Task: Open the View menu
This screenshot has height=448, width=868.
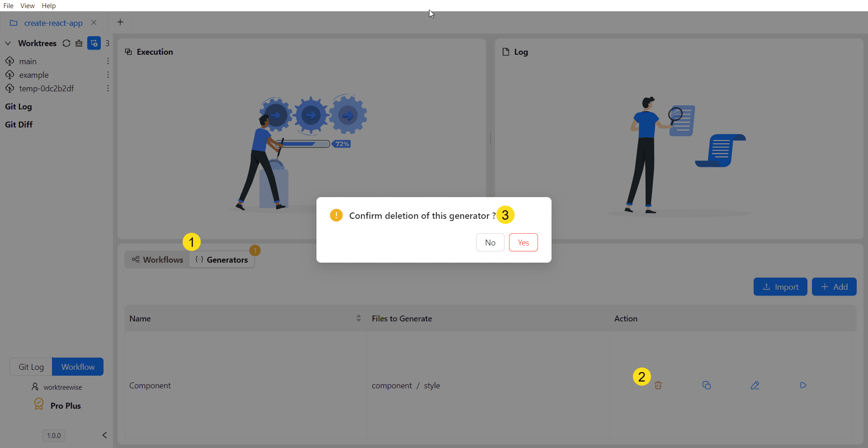Action: click(x=27, y=6)
